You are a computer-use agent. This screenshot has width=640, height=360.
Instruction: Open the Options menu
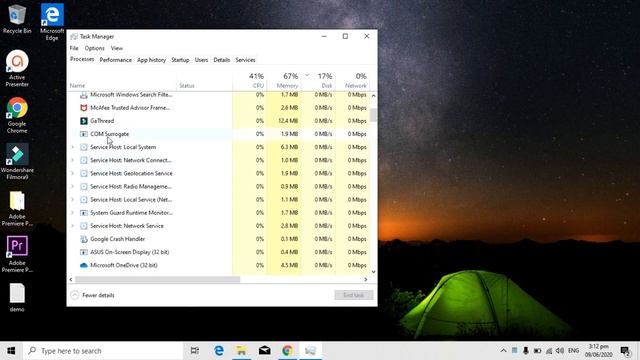tap(95, 48)
